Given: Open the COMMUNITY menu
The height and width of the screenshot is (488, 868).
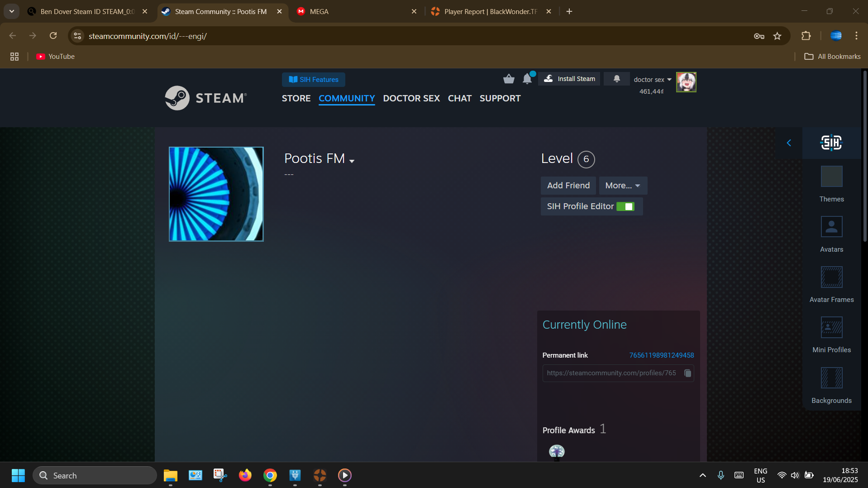Looking at the screenshot, I should [347, 98].
